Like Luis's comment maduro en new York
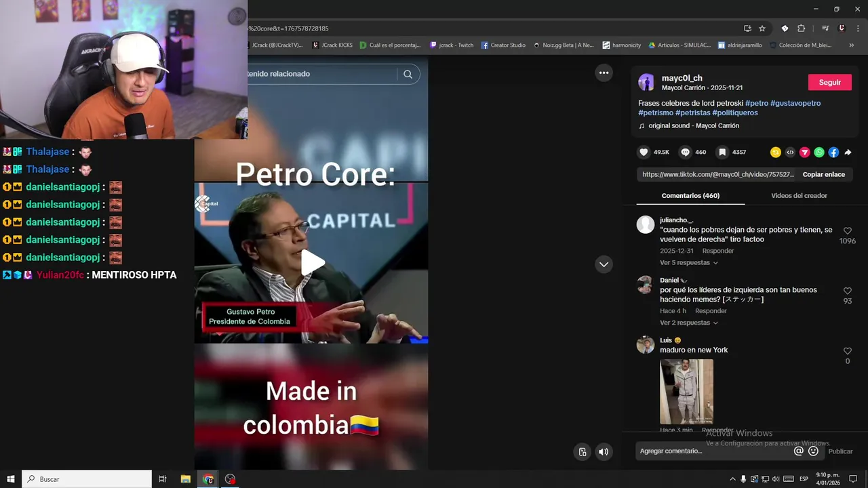This screenshot has width=868, height=488. pos(848,351)
